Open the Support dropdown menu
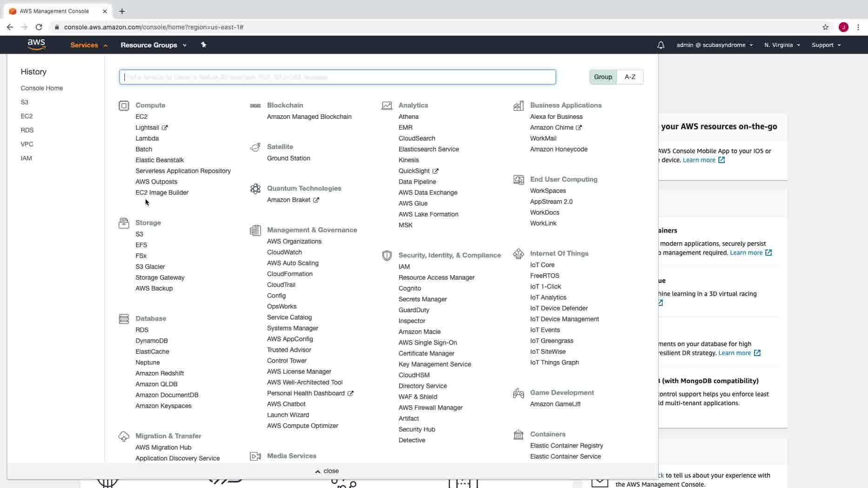This screenshot has width=868, height=488. point(826,45)
